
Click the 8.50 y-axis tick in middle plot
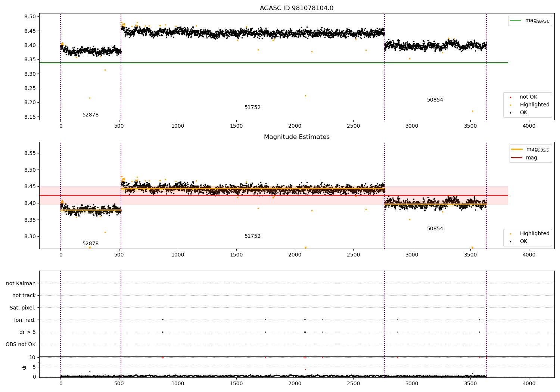pyautogui.click(x=30, y=170)
